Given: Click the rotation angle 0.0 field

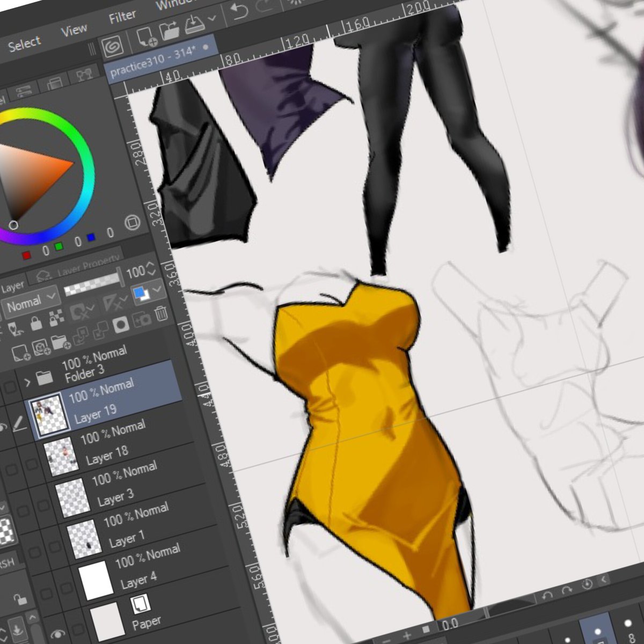Looking at the screenshot, I should pyautogui.click(x=450, y=625).
